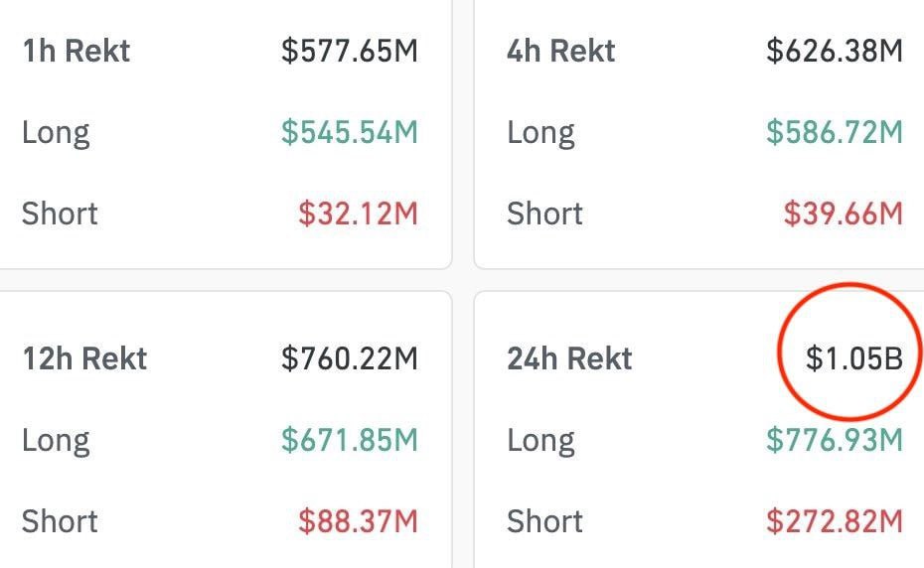Click the 4h Short value $39.66M
The height and width of the screenshot is (568, 924).
843,213
